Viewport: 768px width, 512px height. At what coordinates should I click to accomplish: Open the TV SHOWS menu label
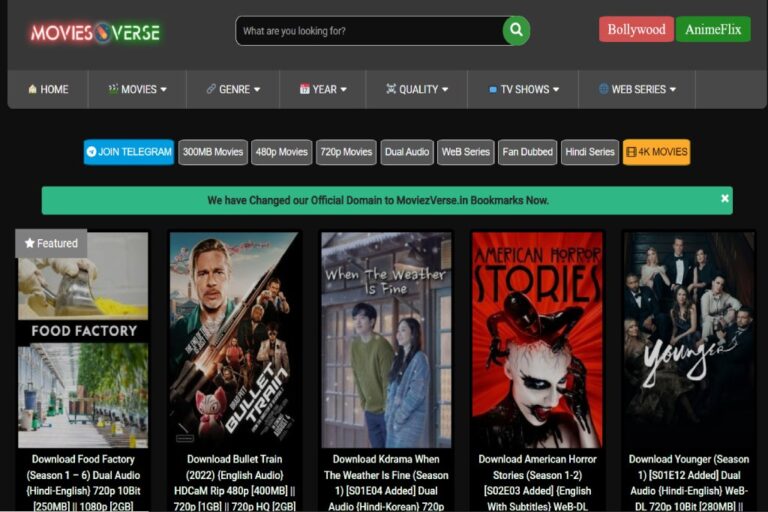pos(525,89)
